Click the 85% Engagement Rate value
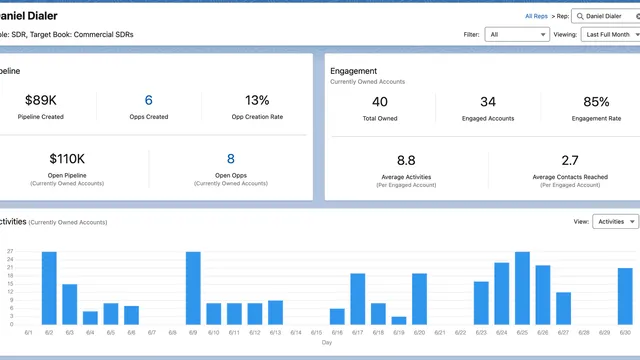Image resolution: width=640 pixels, height=360 pixels. (596, 102)
